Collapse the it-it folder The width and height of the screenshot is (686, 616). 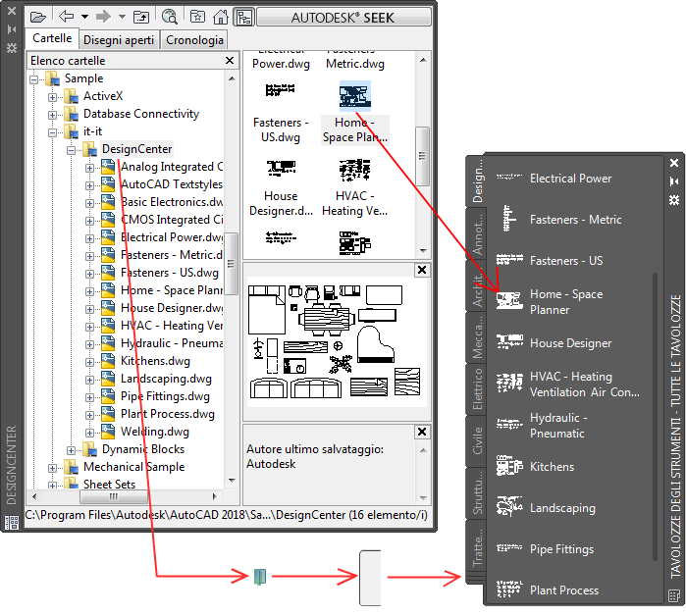pyautogui.click(x=52, y=132)
